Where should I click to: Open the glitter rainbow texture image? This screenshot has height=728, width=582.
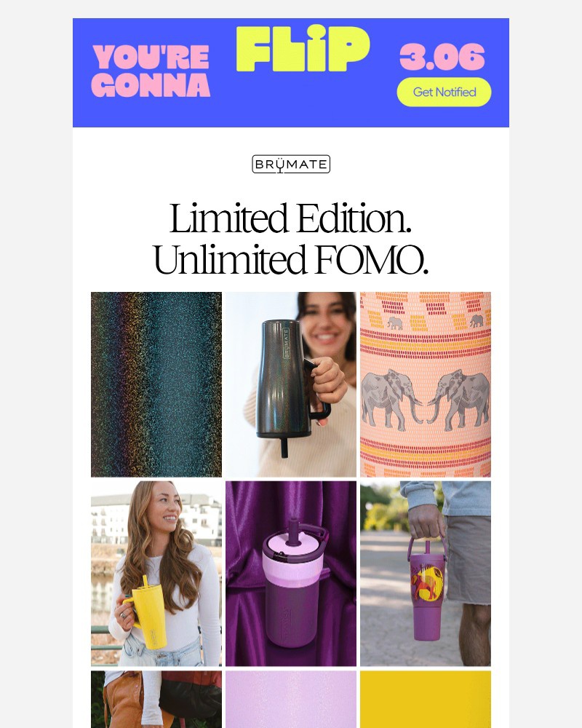click(x=156, y=384)
